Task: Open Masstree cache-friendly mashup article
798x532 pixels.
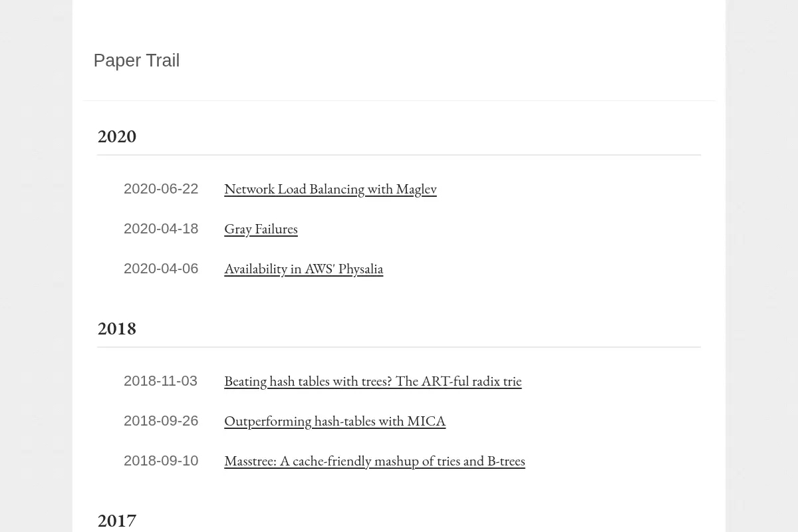Action: pos(374,461)
